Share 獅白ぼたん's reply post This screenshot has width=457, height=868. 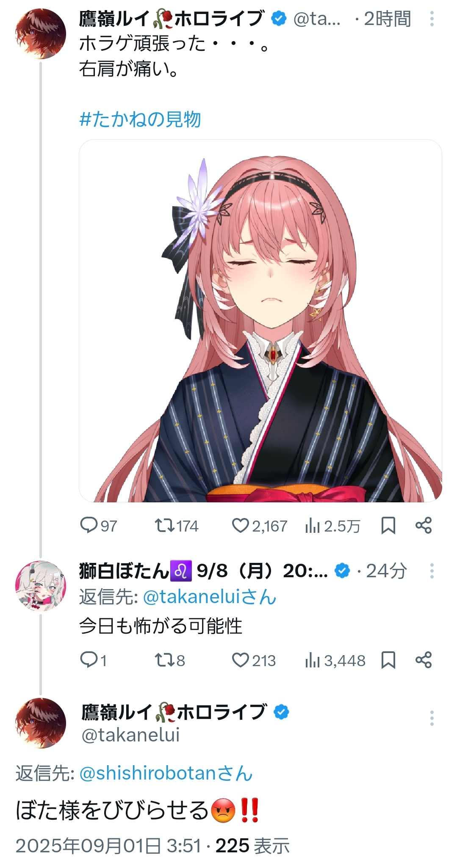424,660
